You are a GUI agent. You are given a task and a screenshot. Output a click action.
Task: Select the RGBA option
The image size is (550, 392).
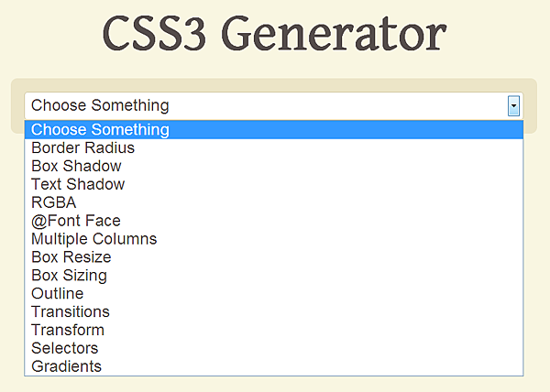[x=54, y=202]
